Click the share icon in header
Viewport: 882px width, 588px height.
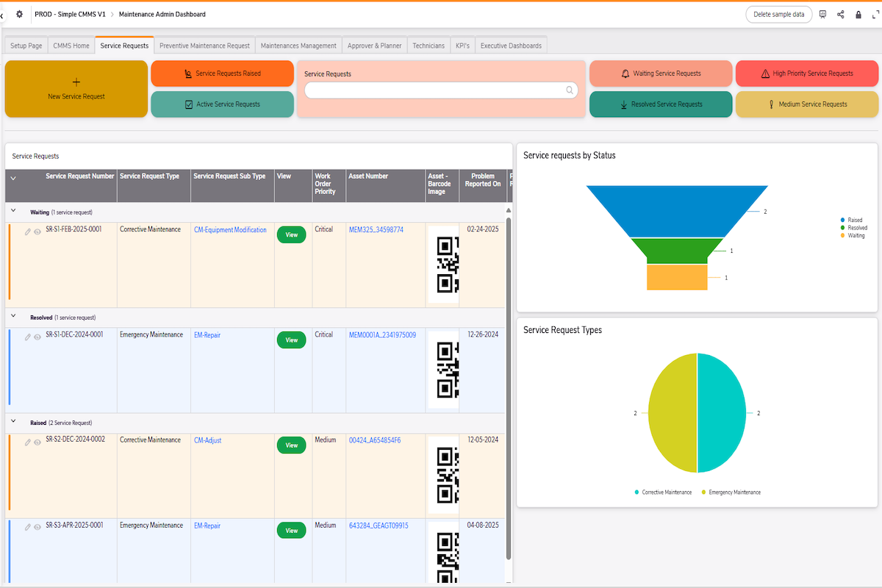point(840,14)
